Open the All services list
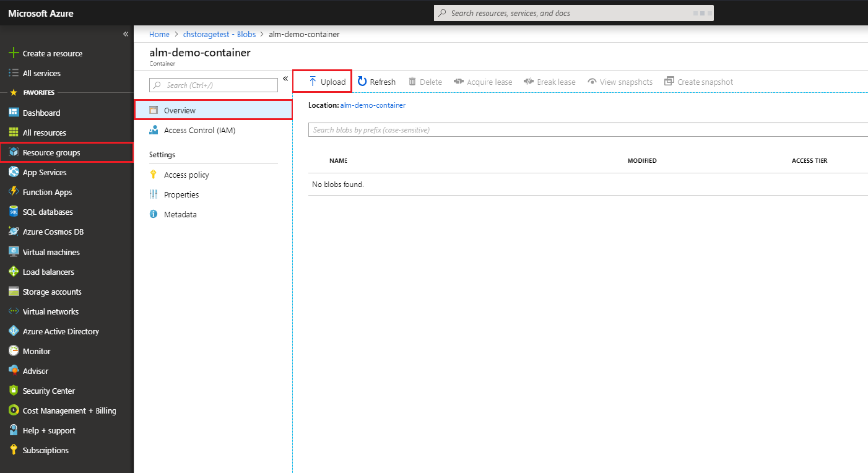Image resolution: width=868 pixels, height=473 pixels. [41, 73]
